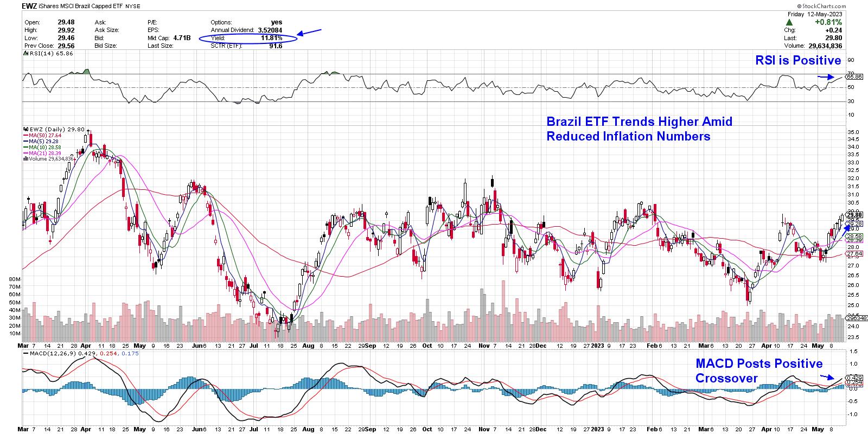Screen dimensions: 868x434
Task: Click the MA(21) 28.39 legend entry
Action: coord(44,153)
